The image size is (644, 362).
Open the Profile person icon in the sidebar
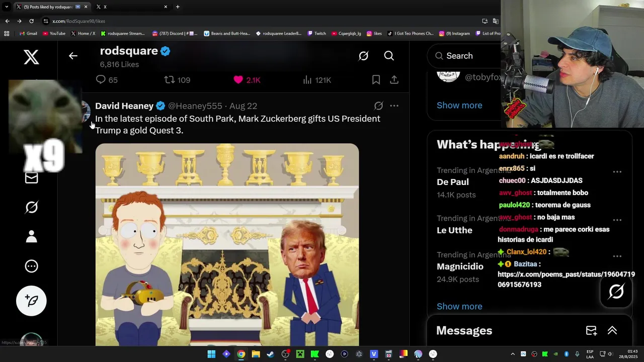(x=31, y=236)
